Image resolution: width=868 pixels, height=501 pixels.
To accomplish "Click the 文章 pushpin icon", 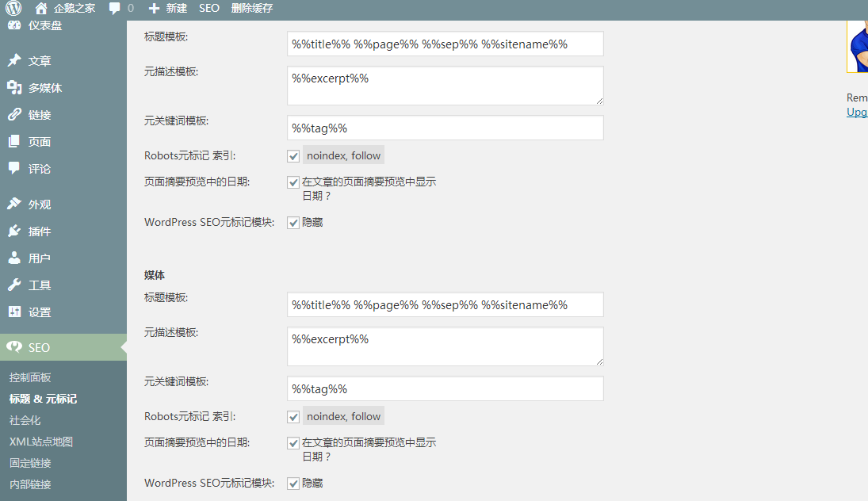I will (14, 60).
